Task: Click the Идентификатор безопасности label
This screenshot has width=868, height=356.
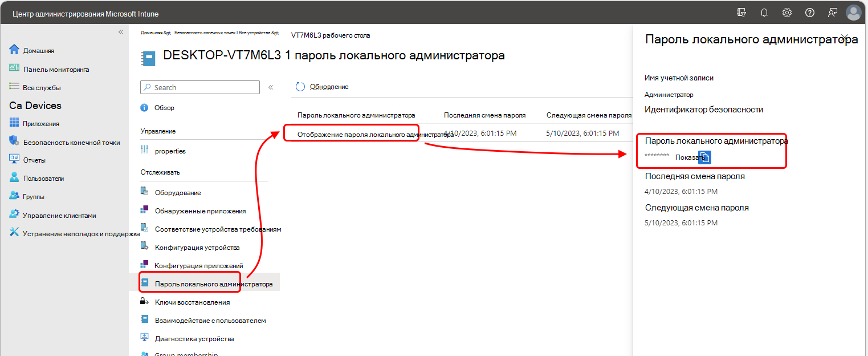Action: 704,110
